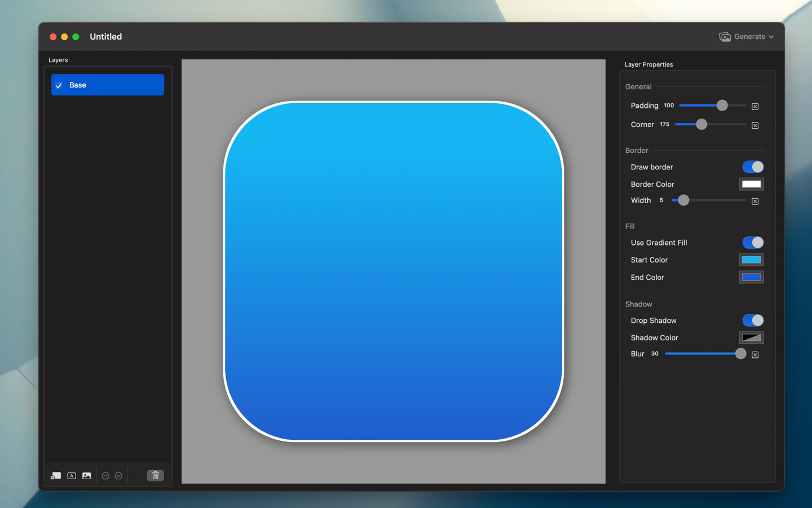Delete the selected layer with the trash icon
Viewport: 812px width, 508px height.
click(x=156, y=475)
